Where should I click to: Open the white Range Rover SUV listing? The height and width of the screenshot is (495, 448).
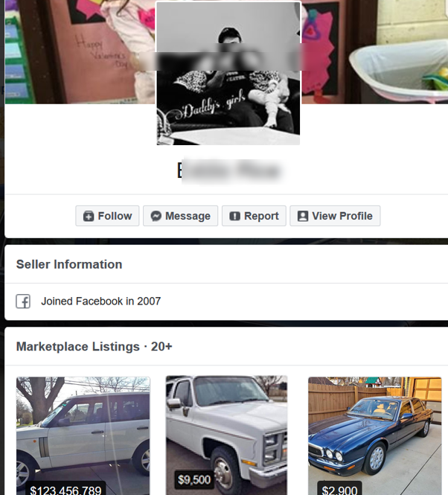coord(83,435)
